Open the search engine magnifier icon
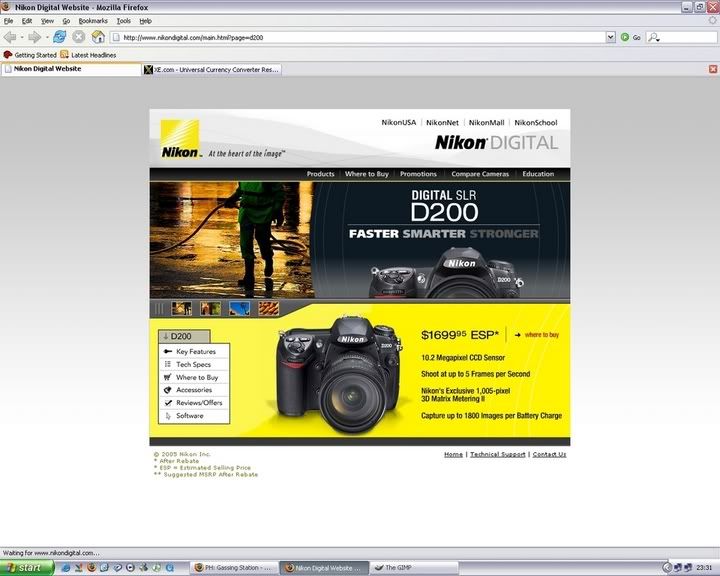 coord(653,37)
